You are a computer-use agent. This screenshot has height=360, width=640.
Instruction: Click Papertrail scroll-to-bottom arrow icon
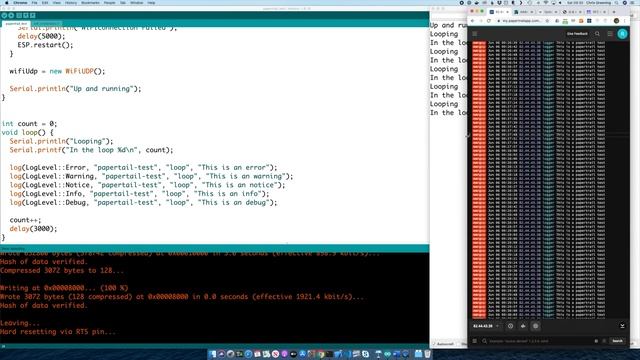pos(622,326)
